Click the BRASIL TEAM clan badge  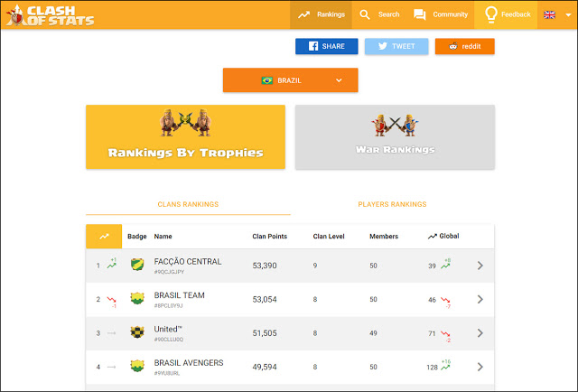pos(137,298)
